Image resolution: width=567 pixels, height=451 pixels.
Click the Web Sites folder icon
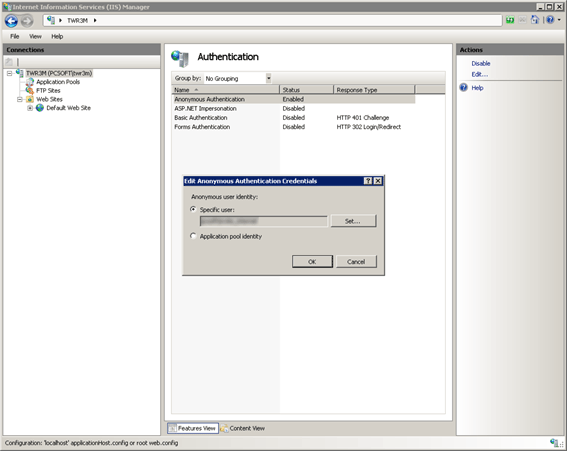pos(30,99)
